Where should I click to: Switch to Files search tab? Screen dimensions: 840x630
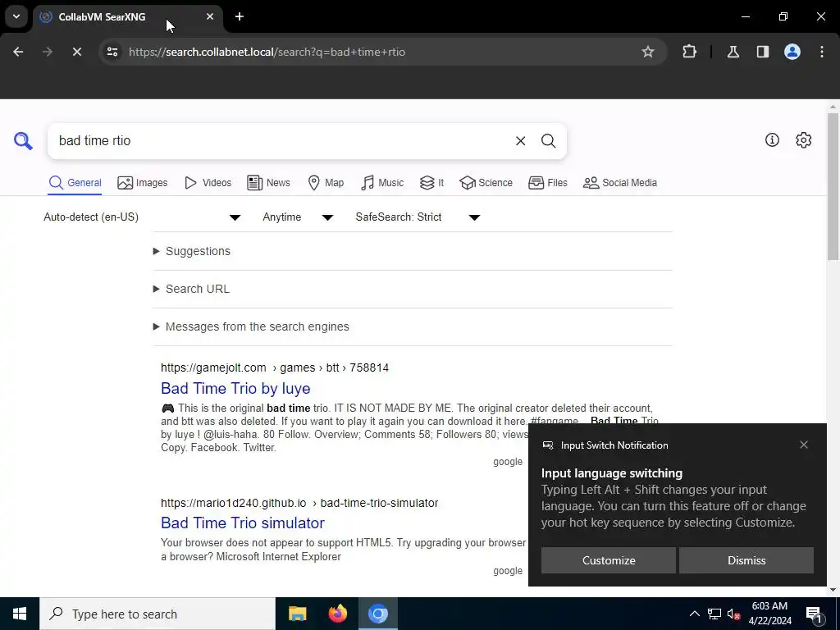point(547,183)
